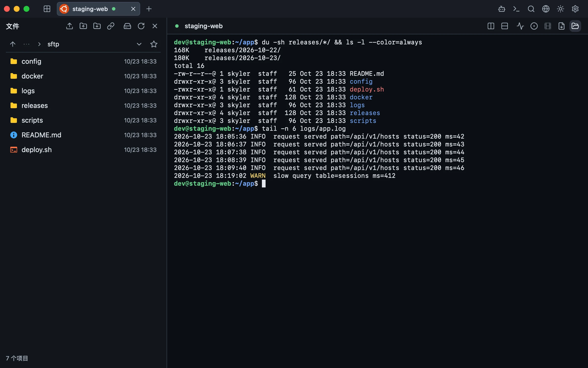Click the file download icon in terminal header

click(x=561, y=26)
